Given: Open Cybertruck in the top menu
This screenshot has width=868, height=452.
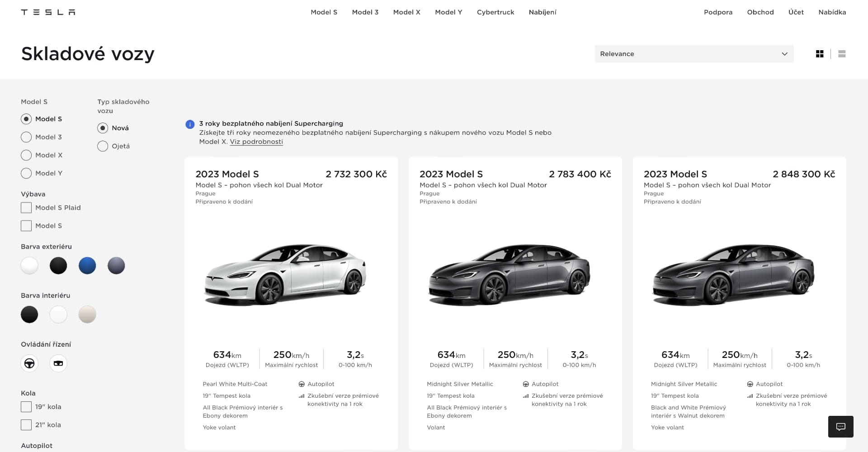Looking at the screenshot, I should [x=495, y=12].
